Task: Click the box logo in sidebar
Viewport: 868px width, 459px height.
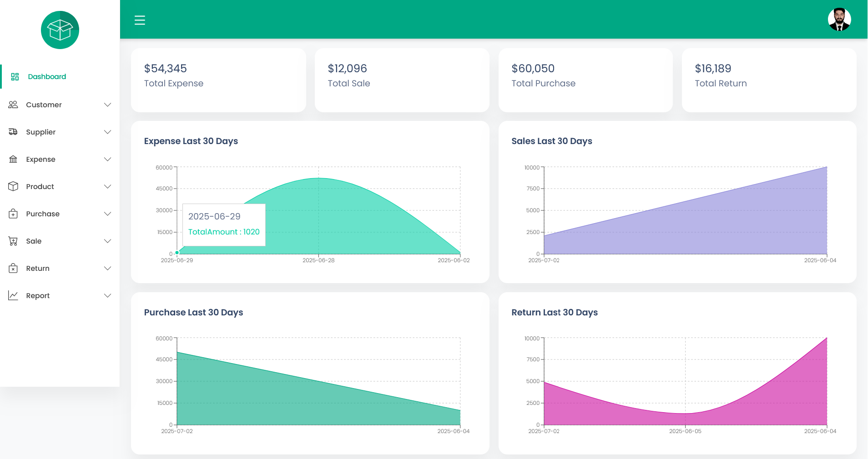Action: [x=60, y=30]
